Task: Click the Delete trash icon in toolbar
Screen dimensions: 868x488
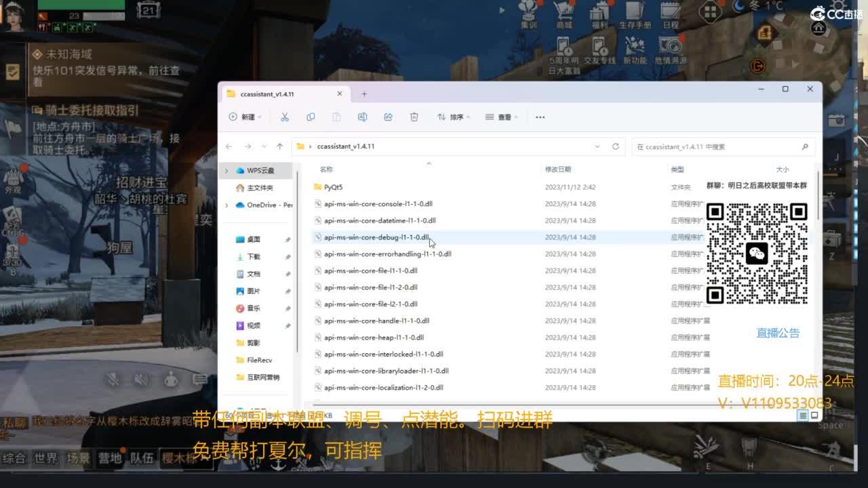Action: (x=414, y=117)
